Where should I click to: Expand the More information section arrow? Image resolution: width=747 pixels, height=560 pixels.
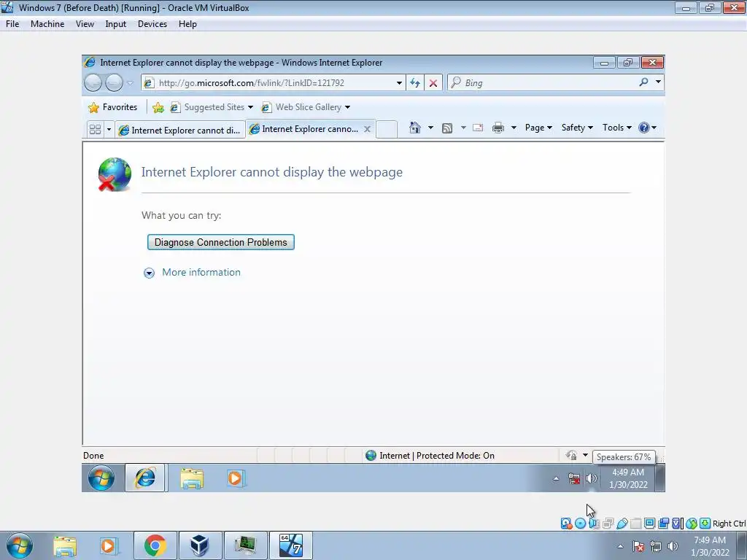pos(149,273)
